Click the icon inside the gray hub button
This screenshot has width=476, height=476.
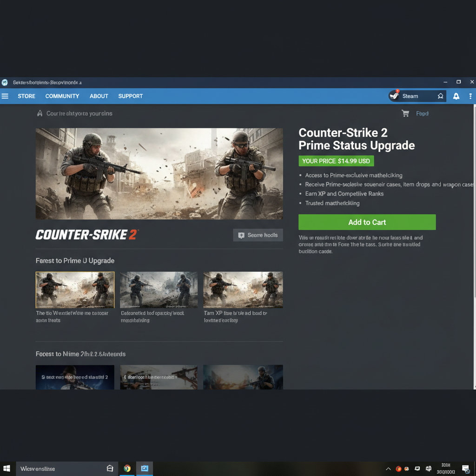click(x=241, y=235)
